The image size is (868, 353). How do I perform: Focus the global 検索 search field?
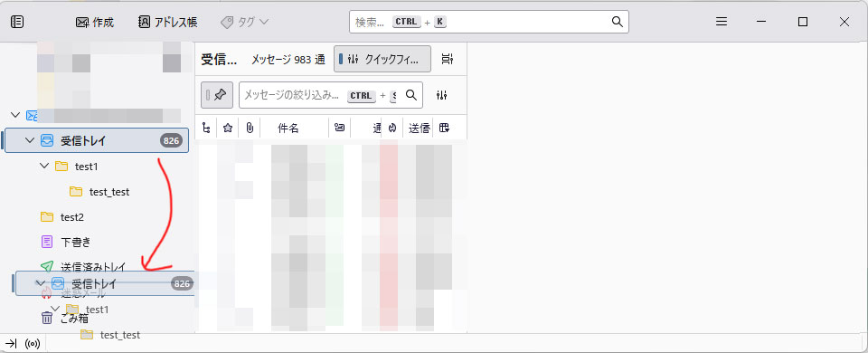point(489,22)
